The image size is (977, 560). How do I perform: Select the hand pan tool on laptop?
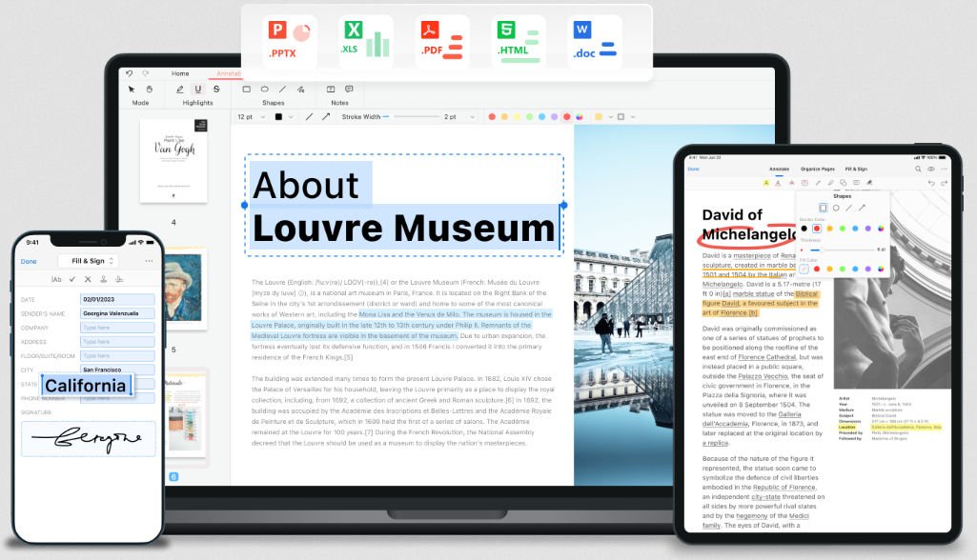click(x=150, y=90)
